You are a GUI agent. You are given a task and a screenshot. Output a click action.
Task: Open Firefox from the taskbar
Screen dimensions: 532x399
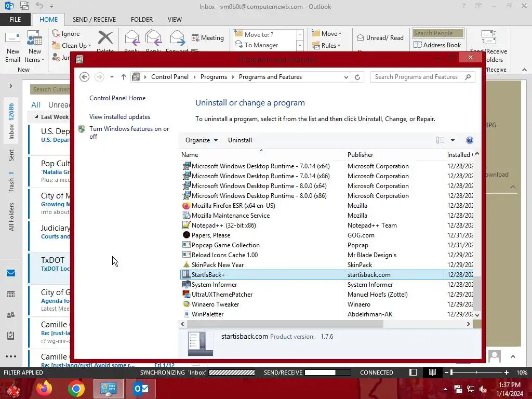[x=44, y=389]
